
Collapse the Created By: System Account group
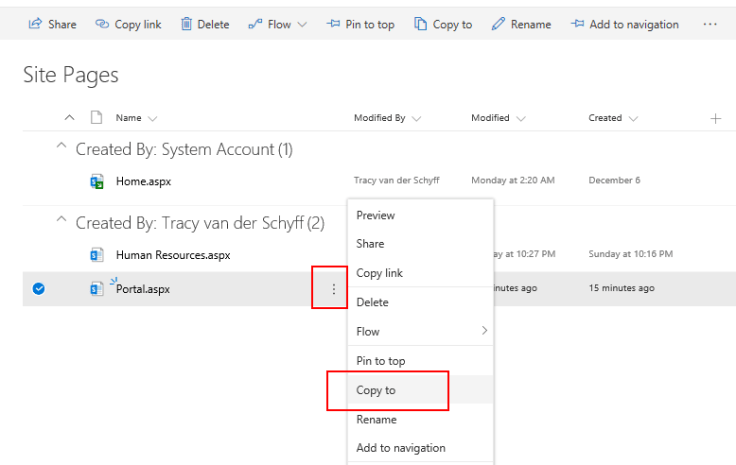pyautogui.click(x=63, y=149)
